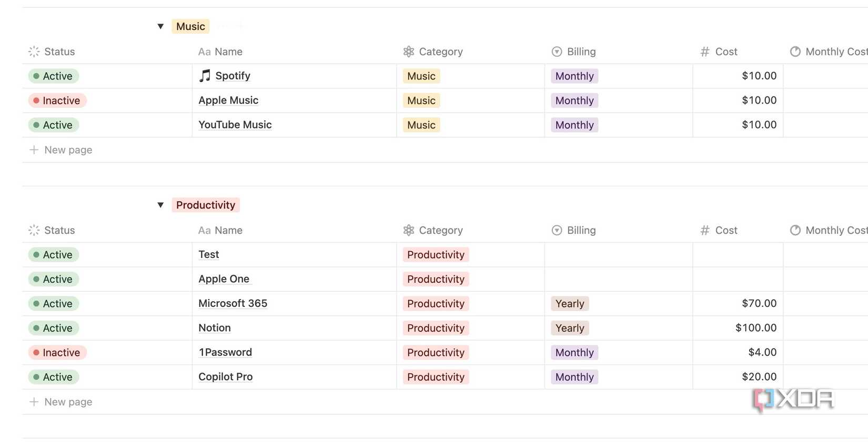The image size is (868, 447).
Task: Click the Billing column icon in Music table
Action: [557, 52]
